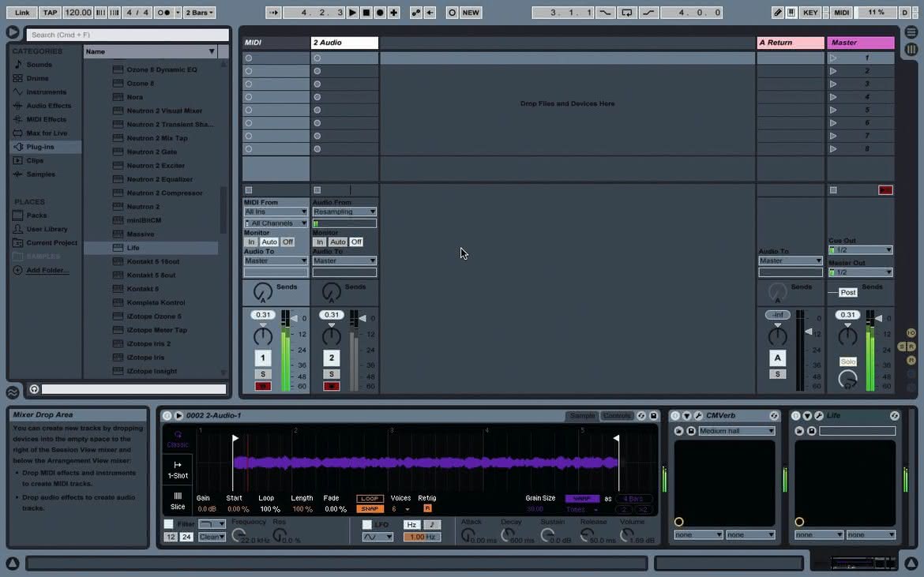Switch to Arrangement View selector icon
The image size is (924, 577).
tap(911, 32)
